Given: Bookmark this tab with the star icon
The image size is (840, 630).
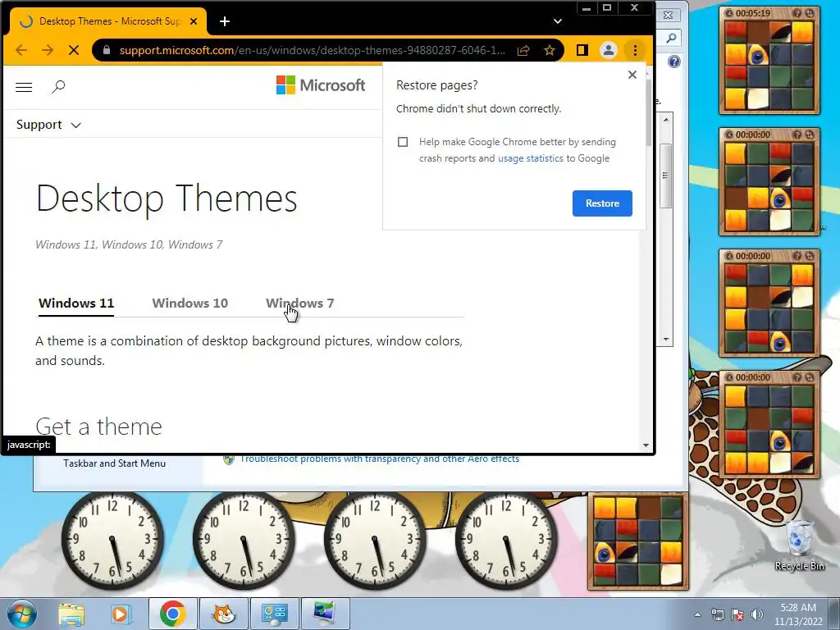Looking at the screenshot, I should tap(549, 50).
